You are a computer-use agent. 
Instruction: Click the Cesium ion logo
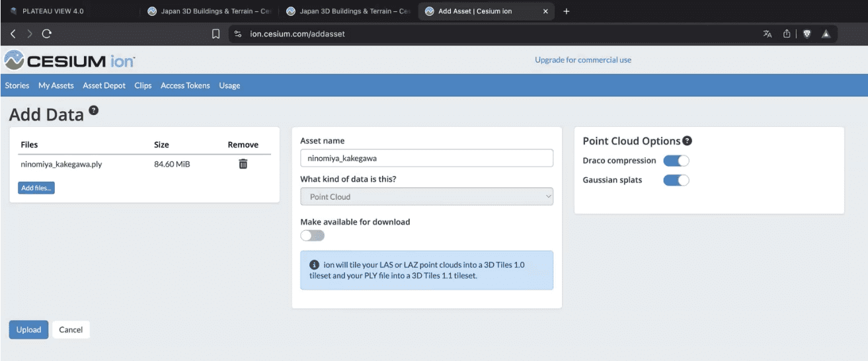pos(69,61)
